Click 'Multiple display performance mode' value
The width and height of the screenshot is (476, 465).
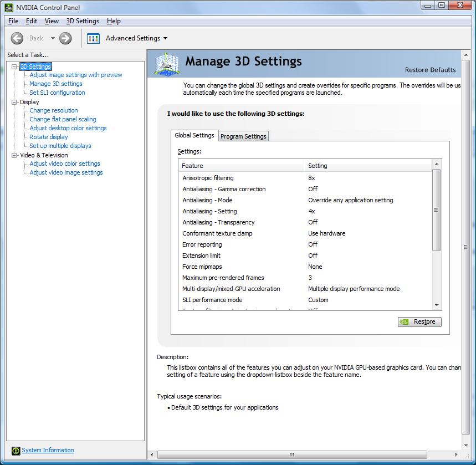point(354,289)
